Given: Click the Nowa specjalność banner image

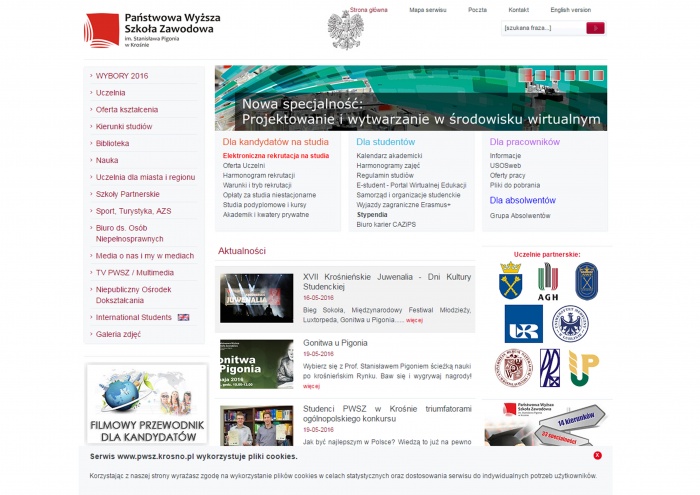Looking at the screenshot, I should 411,98.
